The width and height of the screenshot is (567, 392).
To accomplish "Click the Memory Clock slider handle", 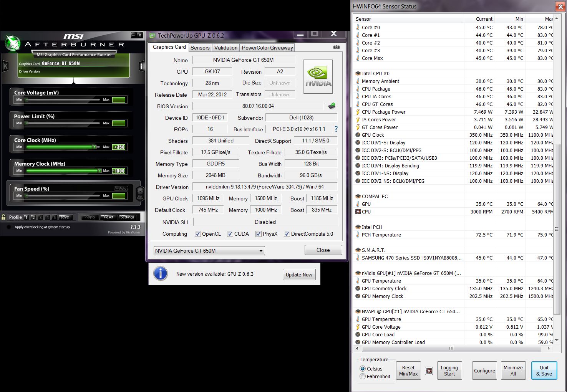I will [100, 170].
